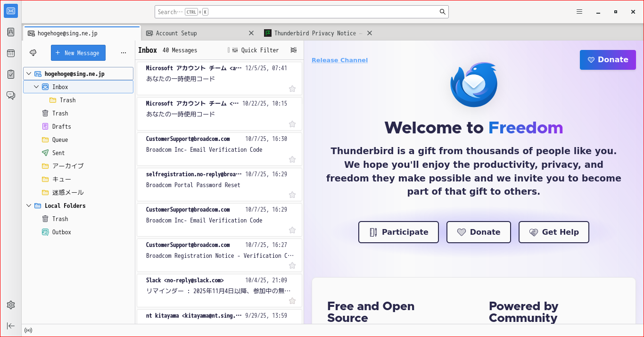Open the Mail space icon
The height and width of the screenshot is (337, 644).
click(11, 11)
